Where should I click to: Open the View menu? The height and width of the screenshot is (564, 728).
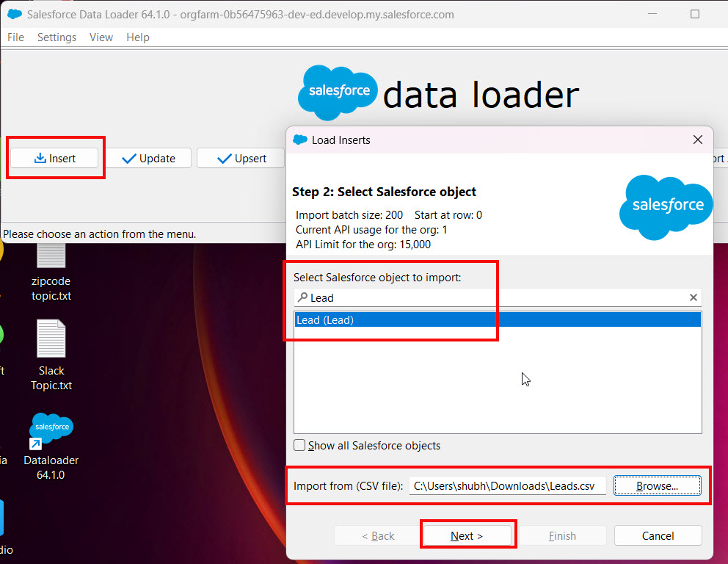tap(101, 37)
